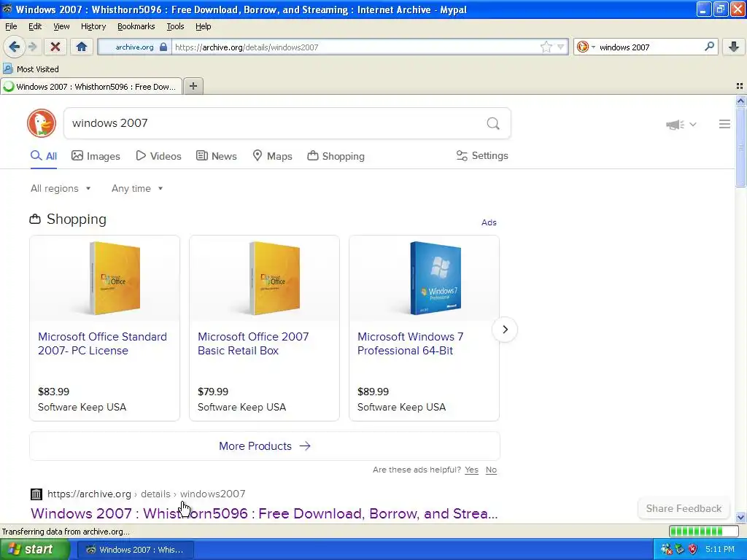
Task: Expand the All regions dropdown
Action: point(61,189)
